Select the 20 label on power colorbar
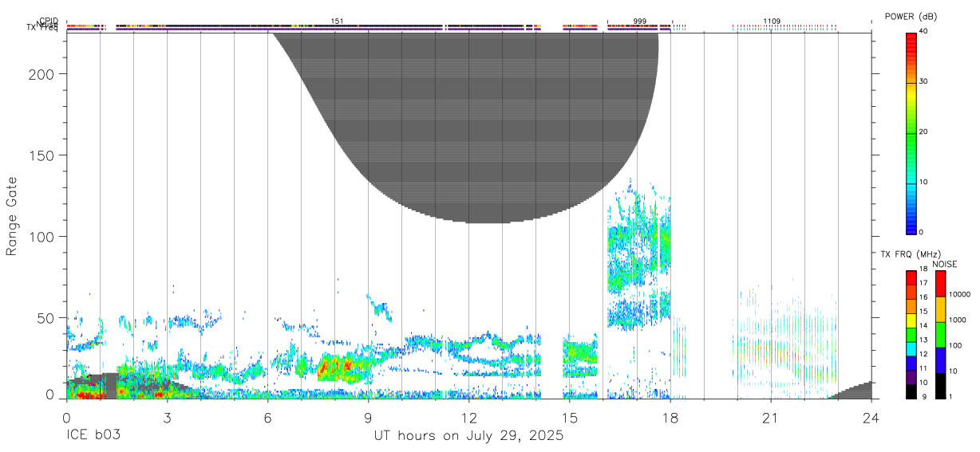The height and width of the screenshot is (452, 980). click(x=924, y=132)
